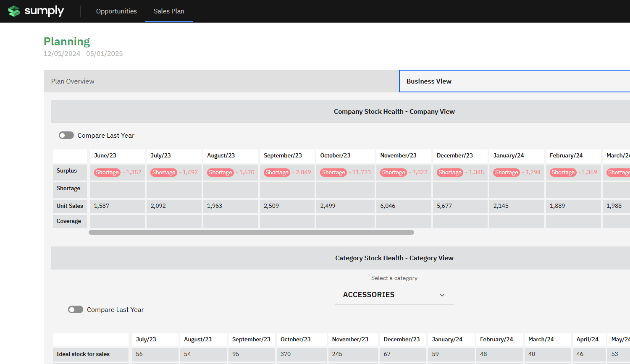Click the Shortage badge under August/23
Image resolution: width=630 pixels, height=364 pixels.
220,173
